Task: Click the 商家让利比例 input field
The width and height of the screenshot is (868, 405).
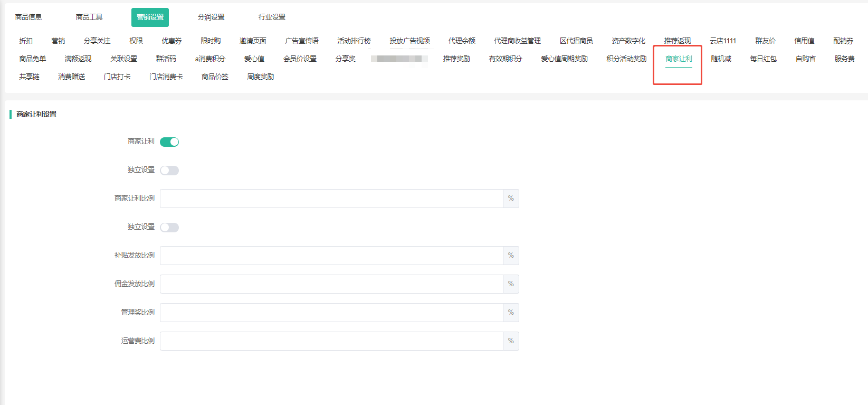Action: [331, 199]
